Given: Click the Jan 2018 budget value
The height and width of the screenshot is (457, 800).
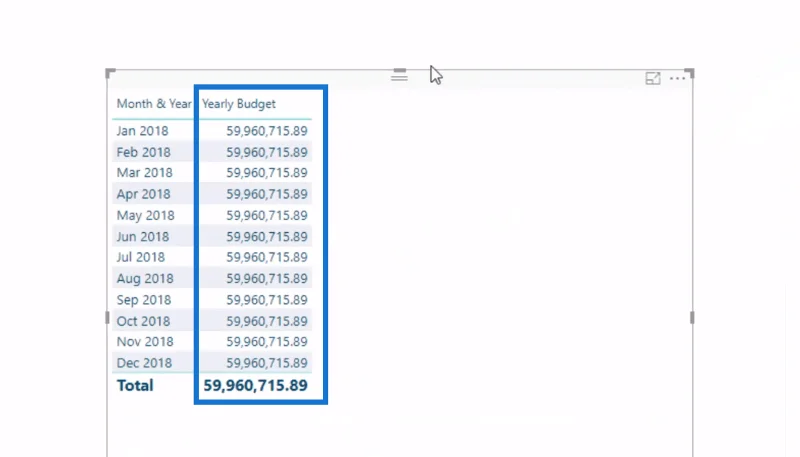Looking at the screenshot, I should pyautogui.click(x=267, y=131).
